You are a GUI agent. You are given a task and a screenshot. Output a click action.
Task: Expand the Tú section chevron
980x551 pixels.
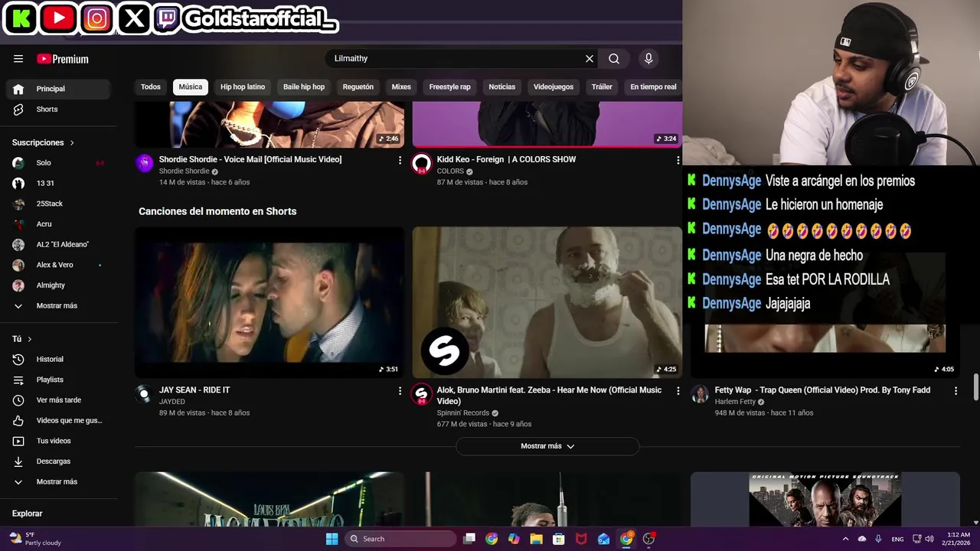(30, 339)
